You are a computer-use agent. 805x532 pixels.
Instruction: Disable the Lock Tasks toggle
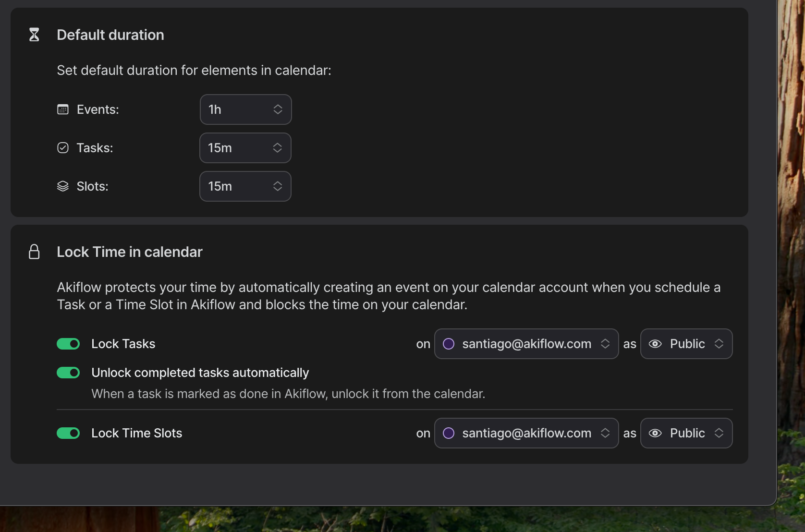(x=68, y=344)
